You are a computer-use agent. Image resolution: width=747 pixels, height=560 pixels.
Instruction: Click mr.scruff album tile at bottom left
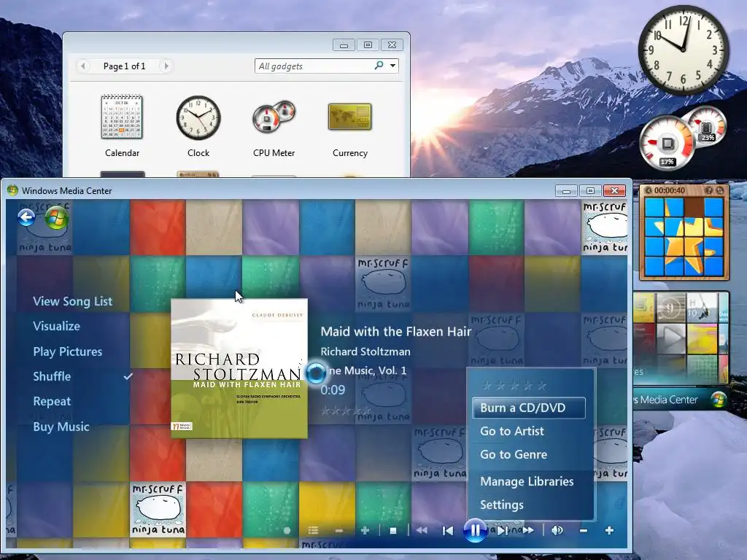[158, 510]
